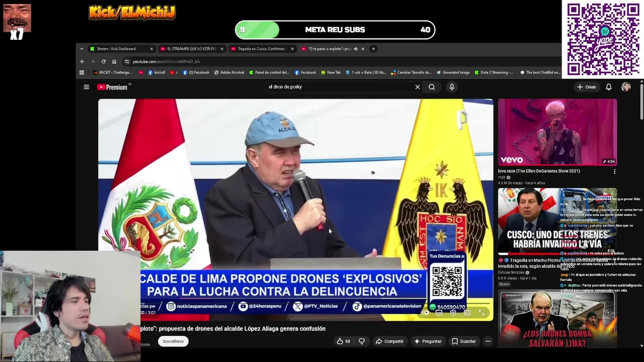Clear the search text with the X

coord(417,87)
